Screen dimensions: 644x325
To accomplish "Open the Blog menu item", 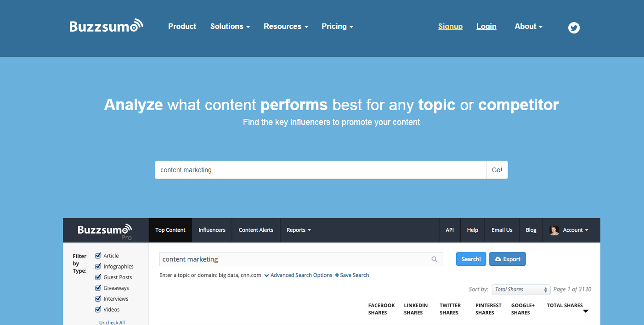I will click(x=531, y=230).
